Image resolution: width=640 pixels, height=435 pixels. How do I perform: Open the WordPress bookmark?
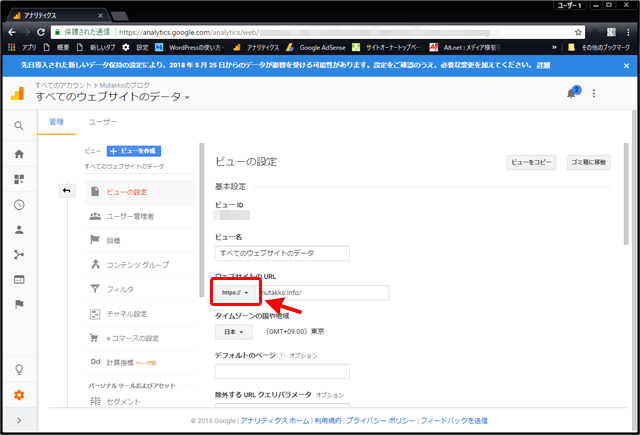(x=190, y=47)
